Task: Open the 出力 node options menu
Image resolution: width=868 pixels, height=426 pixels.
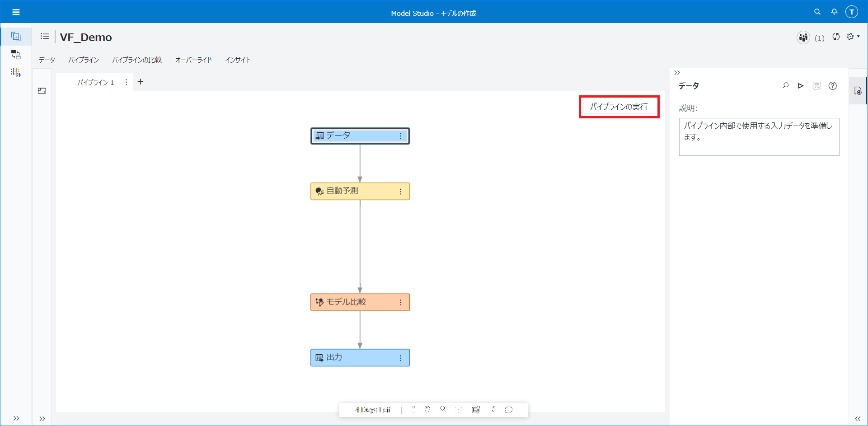Action: point(400,358)
